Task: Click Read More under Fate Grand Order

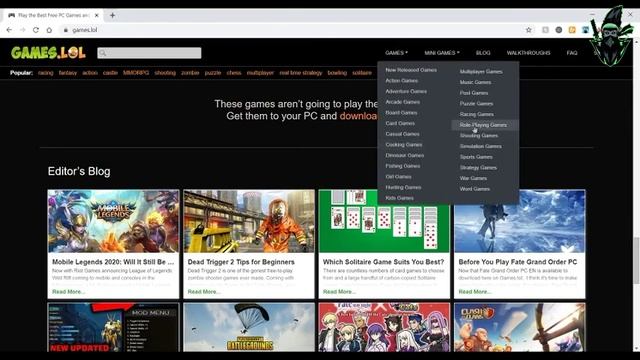Action: coord(475,291)
